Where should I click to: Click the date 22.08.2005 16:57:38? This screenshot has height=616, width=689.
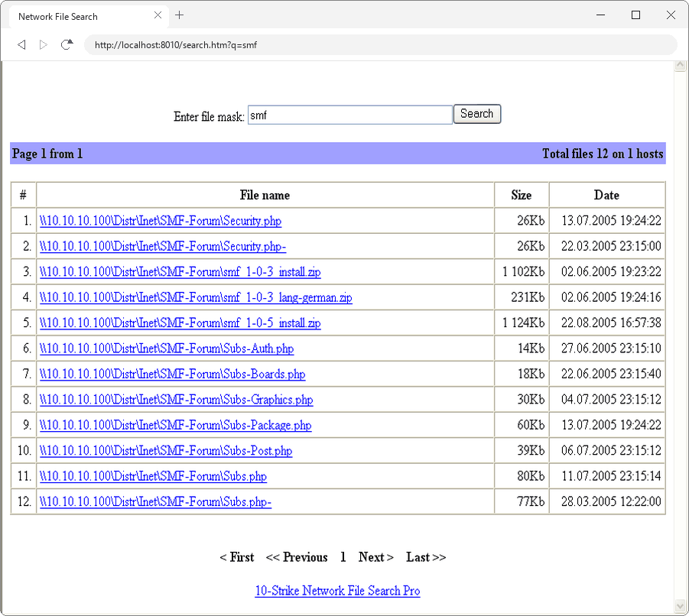(611, 323)
